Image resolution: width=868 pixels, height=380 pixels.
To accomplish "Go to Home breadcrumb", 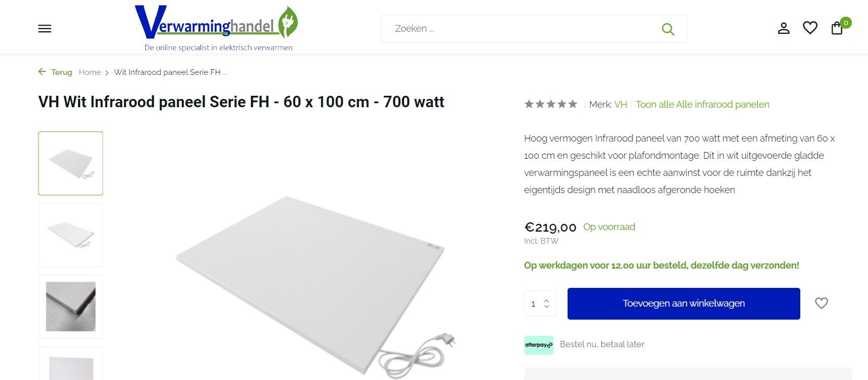I will (x=90, y=72).
